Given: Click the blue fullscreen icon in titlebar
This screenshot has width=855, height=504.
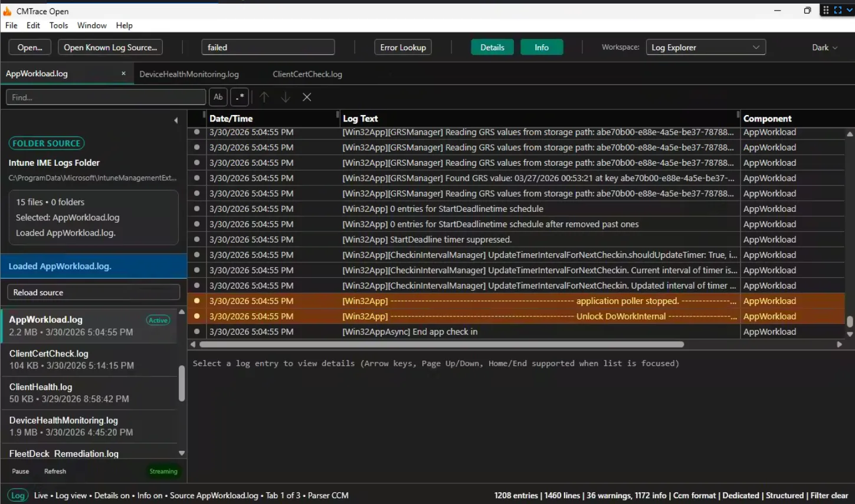Looking at the screenshot, I should [838, 9].
